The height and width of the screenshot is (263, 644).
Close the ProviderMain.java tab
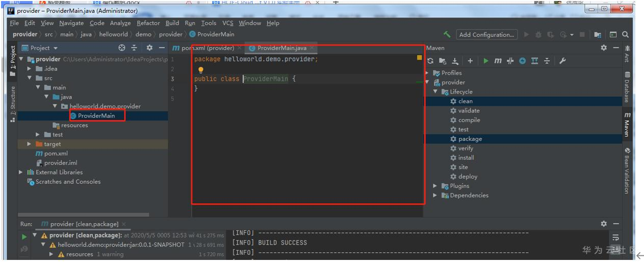(312, 48)
